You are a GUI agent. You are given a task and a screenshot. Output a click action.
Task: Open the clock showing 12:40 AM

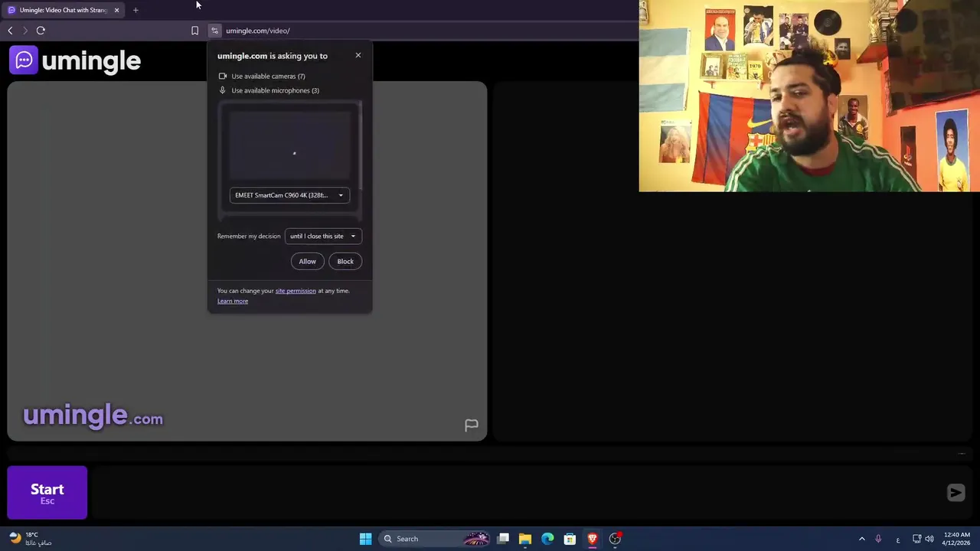coord(957,539)
